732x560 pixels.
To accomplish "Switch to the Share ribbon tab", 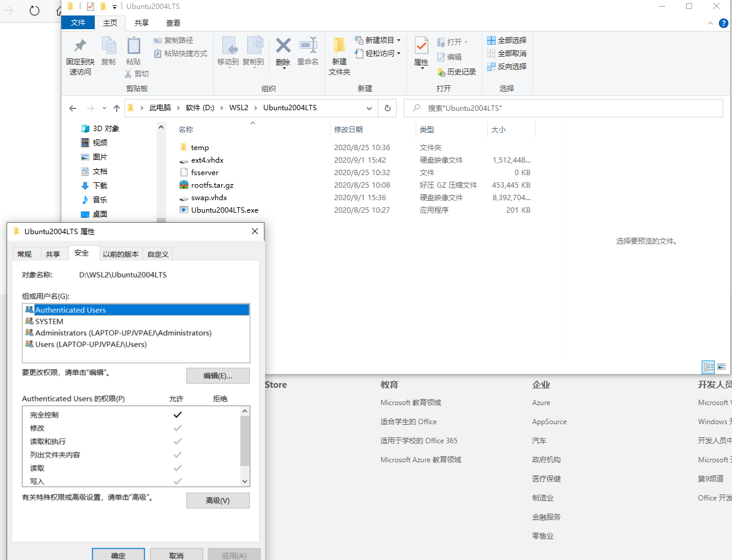I will point(142,23).
